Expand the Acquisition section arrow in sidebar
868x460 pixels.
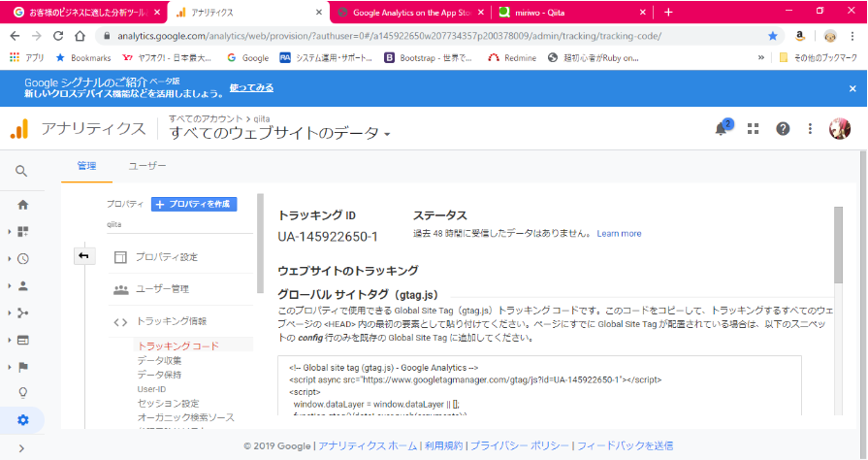[x=9, y=313]
